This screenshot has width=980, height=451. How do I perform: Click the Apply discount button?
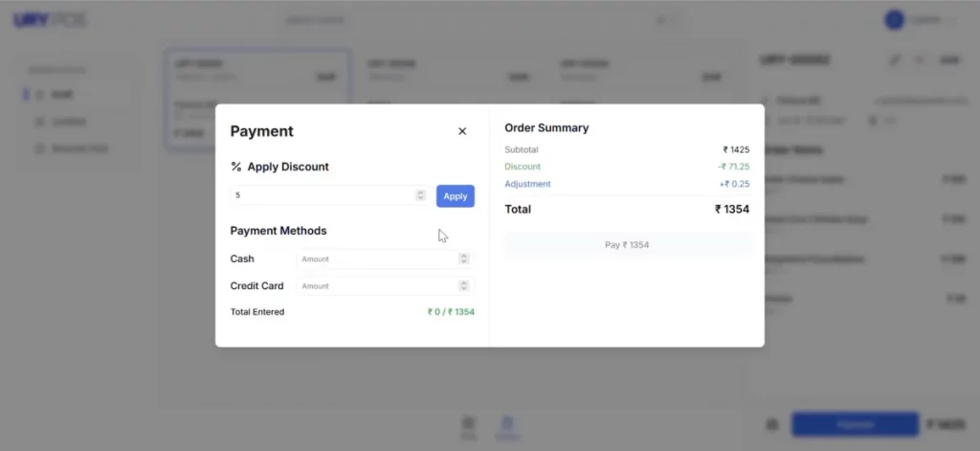click(x=455, y=195)
